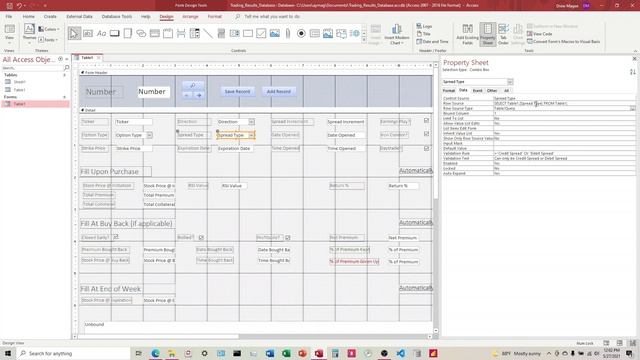Click the Windows Start button
This screenshot has width=640, height=360.
pyautogui.click(x=8, y=353)
